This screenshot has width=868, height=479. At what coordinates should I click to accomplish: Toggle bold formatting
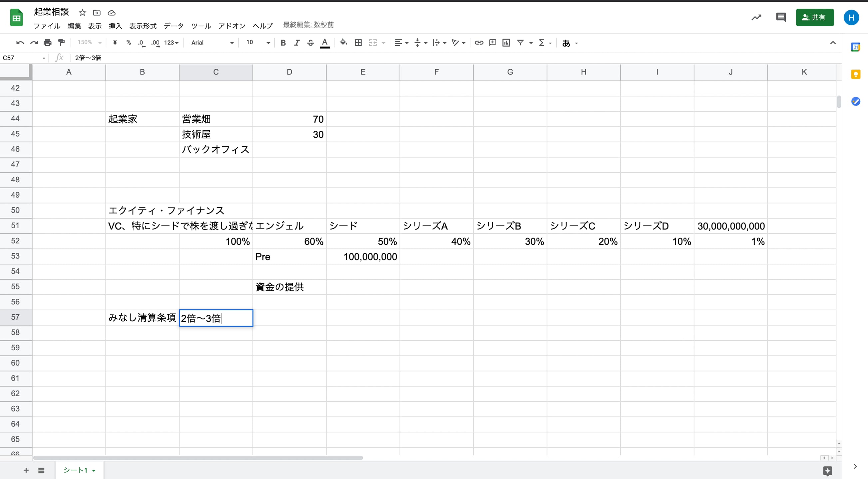[283, 43]
